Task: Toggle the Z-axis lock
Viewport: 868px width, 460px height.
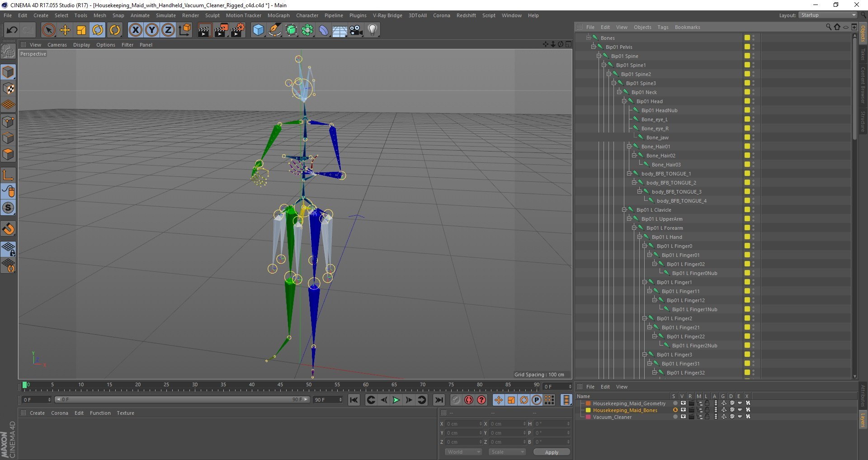Action: click(168, 30)
